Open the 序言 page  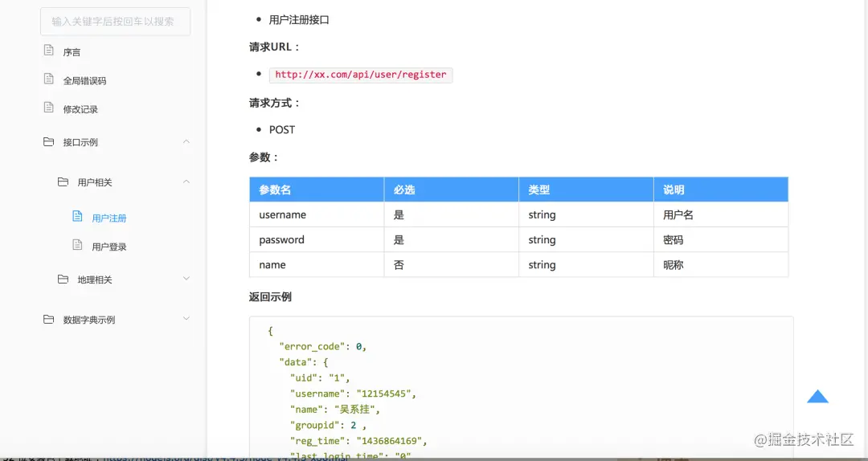pyautogui.click(x=72, y=52)
